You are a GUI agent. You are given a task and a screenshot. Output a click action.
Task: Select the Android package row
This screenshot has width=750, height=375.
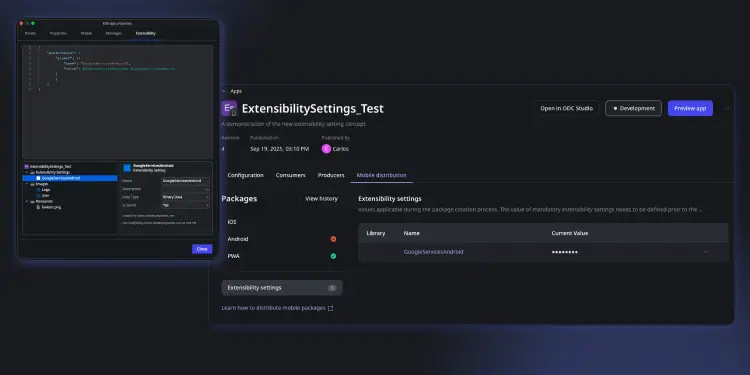point(282,239)
